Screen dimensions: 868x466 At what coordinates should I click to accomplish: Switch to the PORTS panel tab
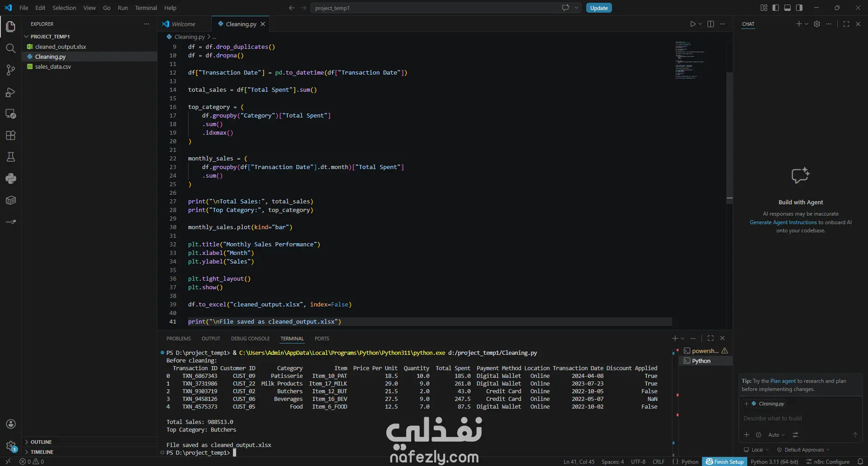pos(322,339)
